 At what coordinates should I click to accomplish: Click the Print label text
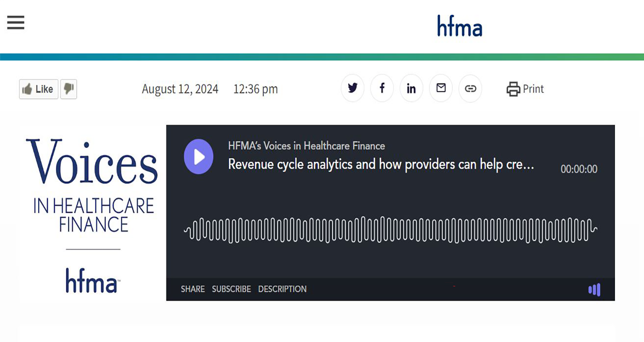pos(533,89)
